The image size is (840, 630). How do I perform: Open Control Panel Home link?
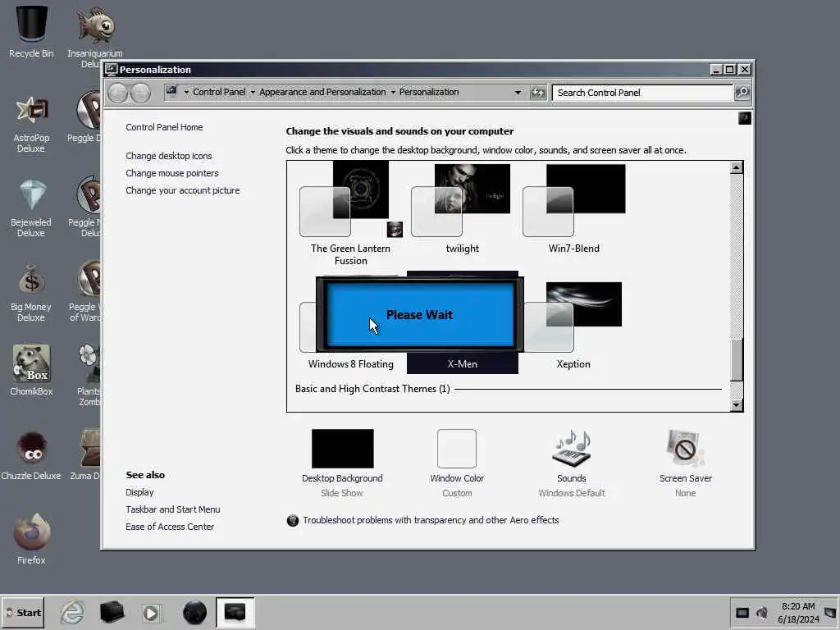click(164, 127)
